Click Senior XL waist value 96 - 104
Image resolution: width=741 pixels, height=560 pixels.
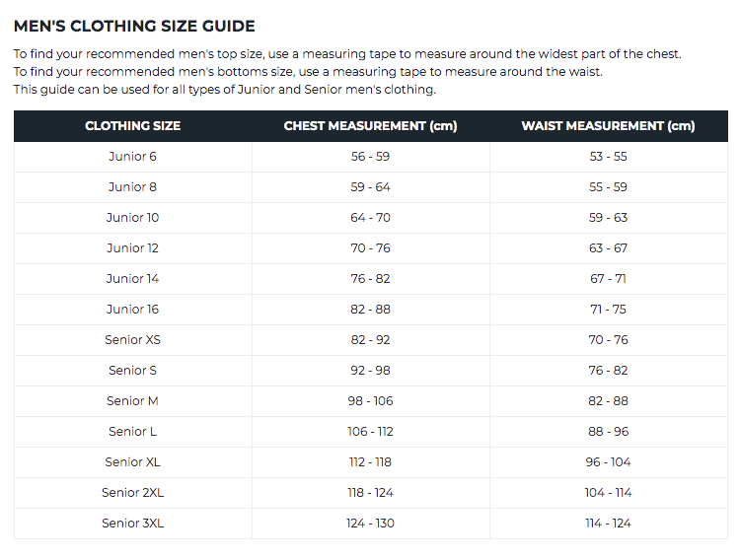coord(608,462)
